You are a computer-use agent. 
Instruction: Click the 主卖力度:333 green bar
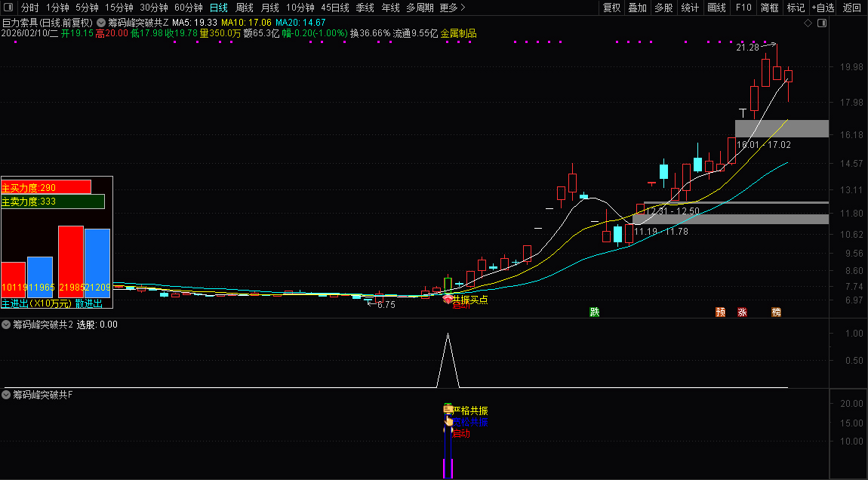53,202
